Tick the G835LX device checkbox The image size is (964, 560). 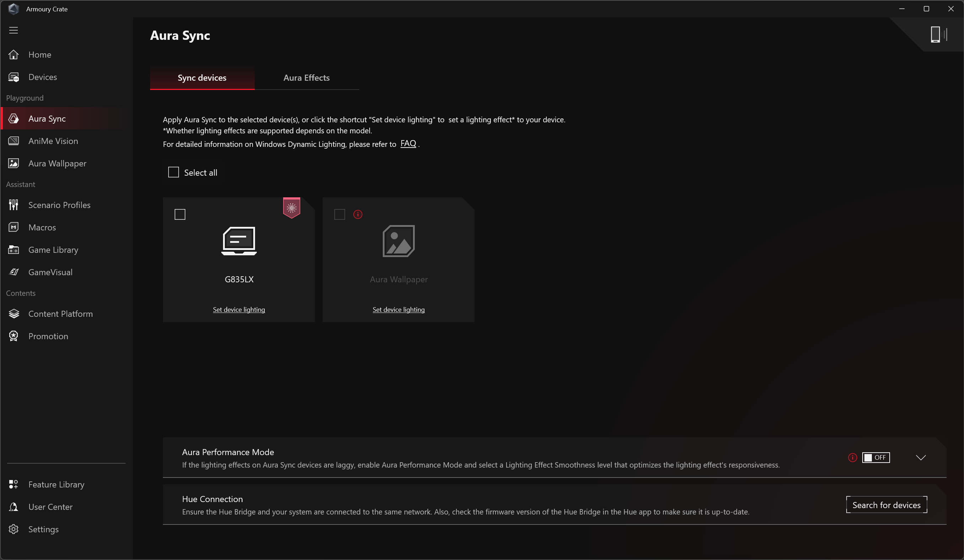(180, 214)
